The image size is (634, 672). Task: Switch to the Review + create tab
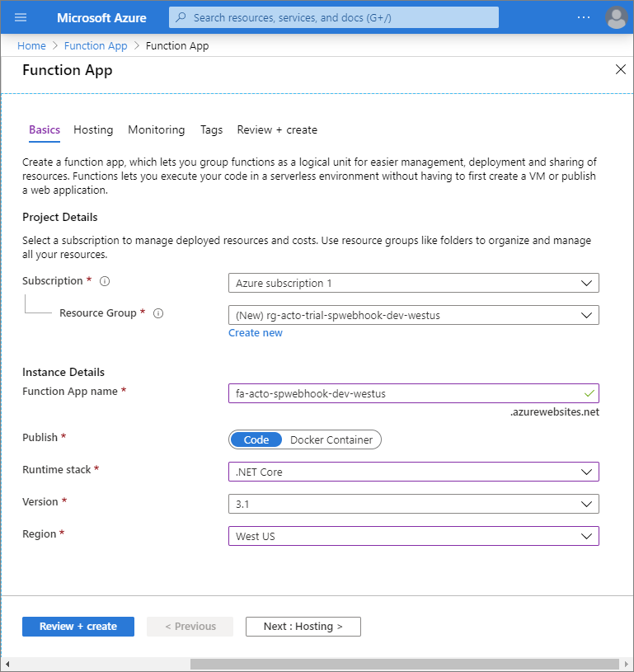[x=277, y=129]
